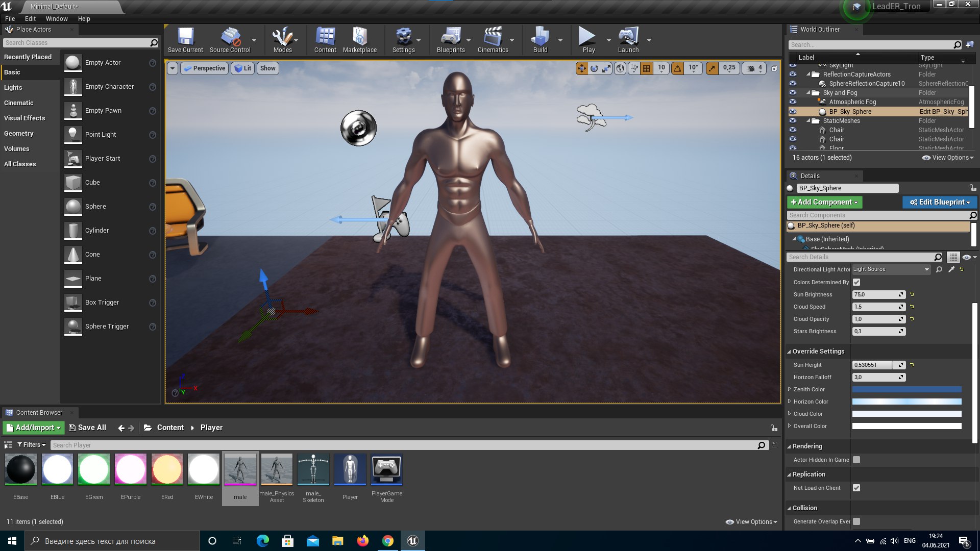Select the rotate transform gizmo icon
980x551 pixels.
(x=594, y=68)
